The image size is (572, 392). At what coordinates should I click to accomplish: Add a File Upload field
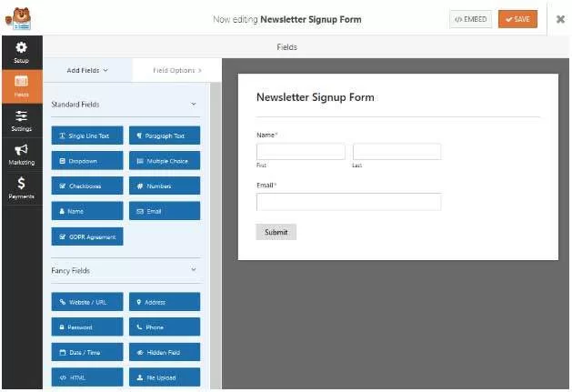pyautogui.click(x=165, y=377)
